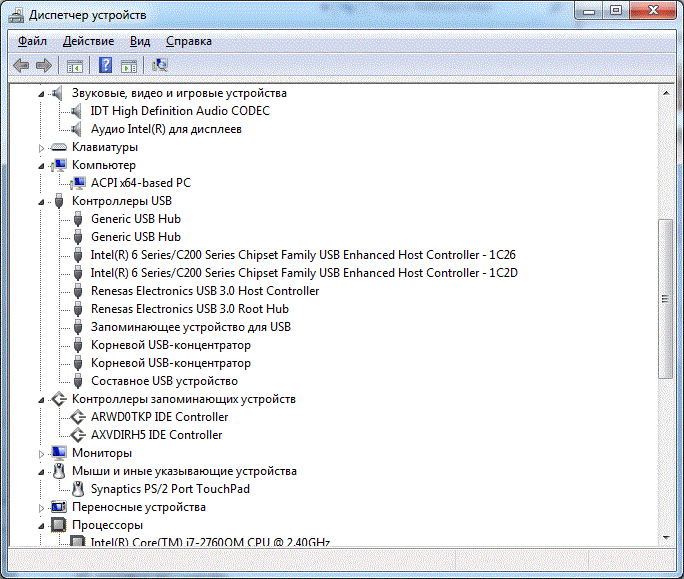Click the vertical scrollbar down arrow
This screenshot has height=579, width=684.
click(x=667, y=539)
